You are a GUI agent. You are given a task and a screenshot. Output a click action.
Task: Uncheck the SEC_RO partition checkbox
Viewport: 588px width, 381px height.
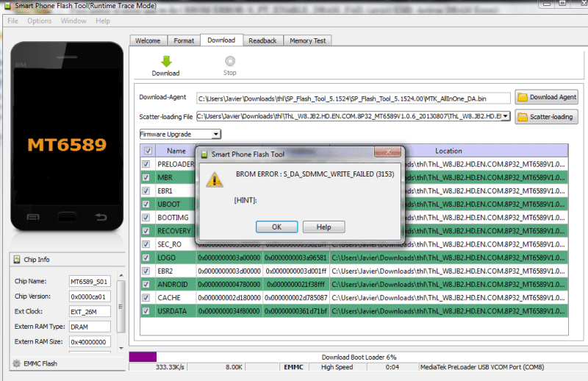146,244
